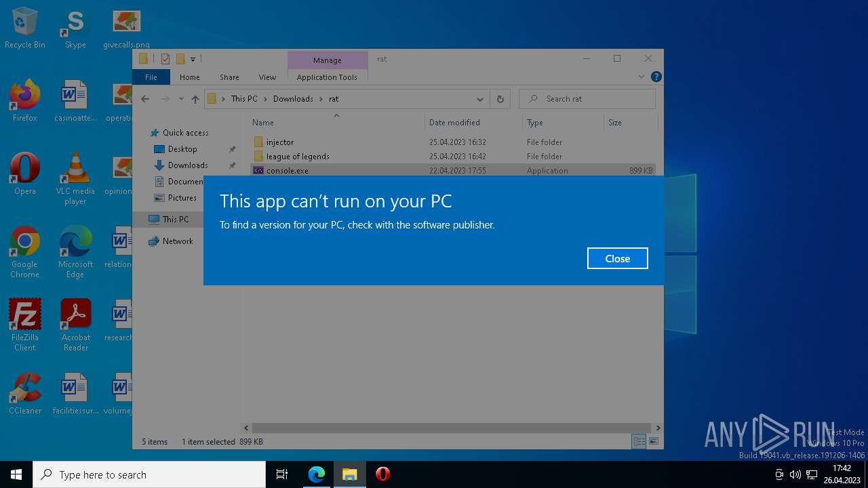Image resolution: width=868 pixels, height=488 pixels.
Task: Expand address bar history dropdown
Action: point(480,99)
